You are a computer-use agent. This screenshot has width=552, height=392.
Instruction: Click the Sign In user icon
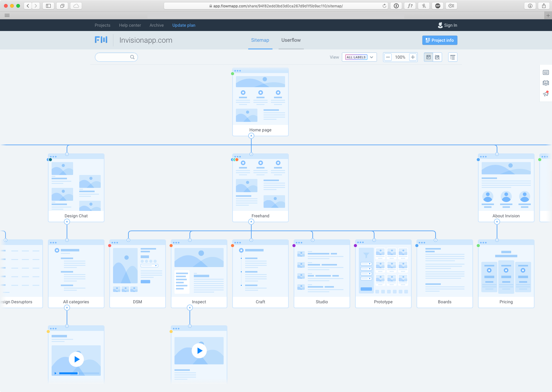click(x=440, y=25)
